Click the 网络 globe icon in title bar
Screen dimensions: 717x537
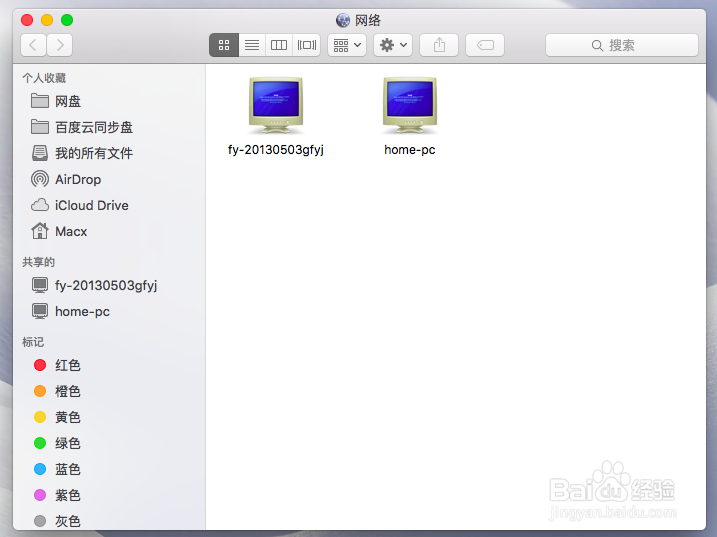point(343,20)
